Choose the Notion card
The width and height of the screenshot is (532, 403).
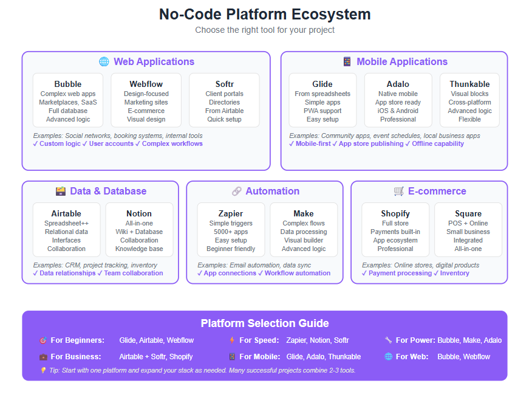point(139,230)
